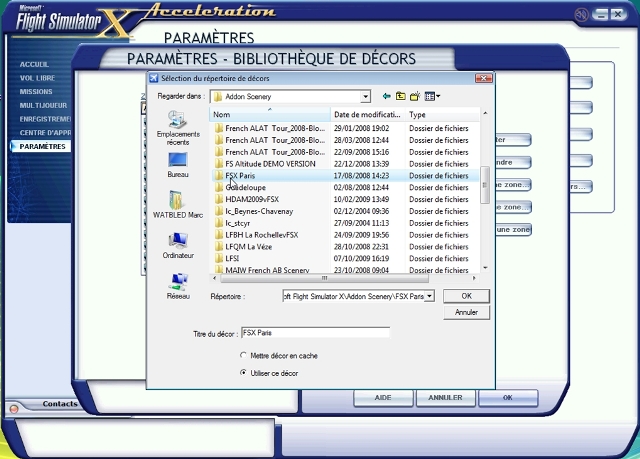The height and width of the screenshot is (459, 640).
Task: Click the lc_stcyr folder icon
Action: (x=219, y=223)
